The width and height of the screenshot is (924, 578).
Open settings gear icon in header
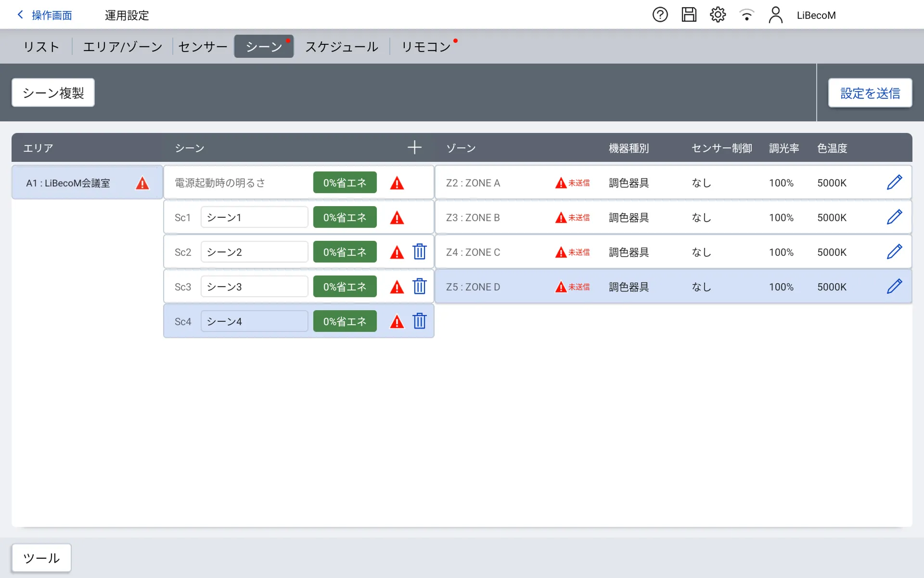tap(718, 15)
